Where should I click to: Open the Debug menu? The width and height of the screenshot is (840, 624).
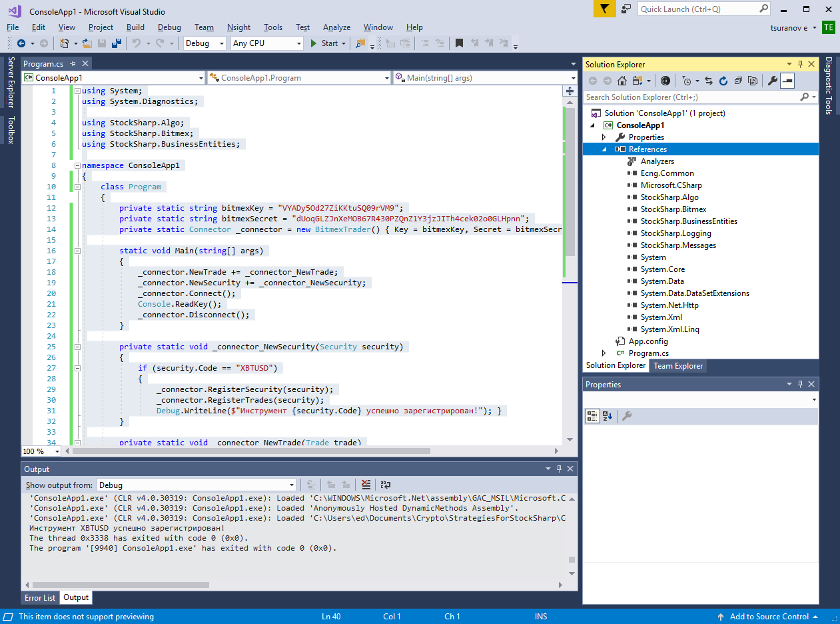169,27
